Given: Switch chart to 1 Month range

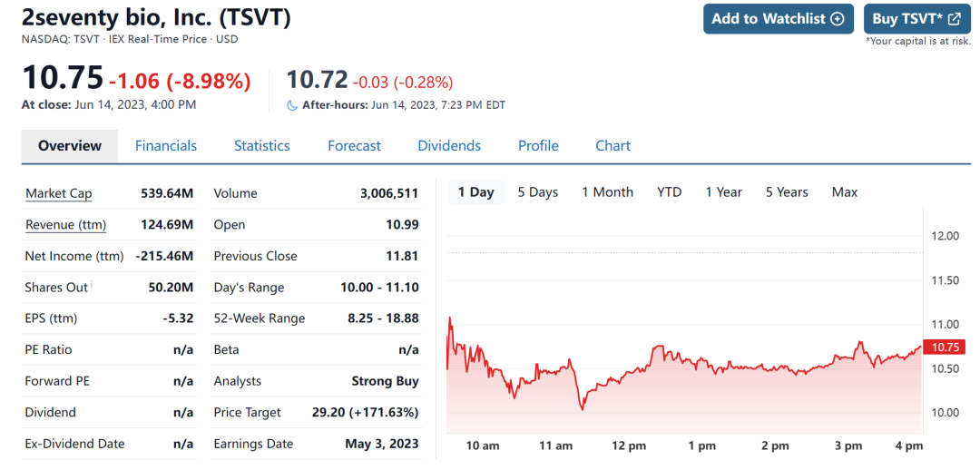Looking at the screenshot, I should 607,192.
